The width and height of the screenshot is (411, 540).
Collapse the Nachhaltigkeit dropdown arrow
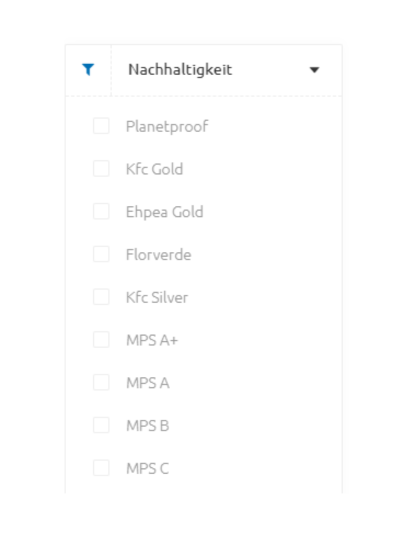tap(314, 70)
